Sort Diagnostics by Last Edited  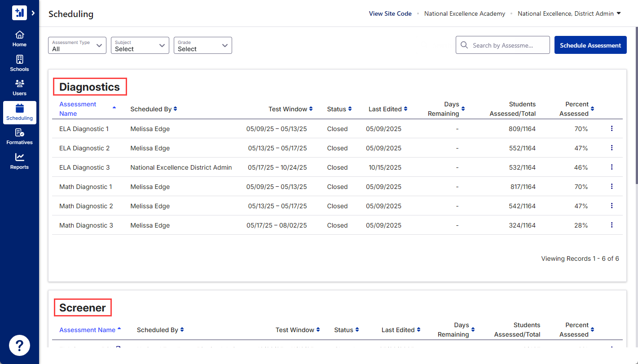pyautogui.click(x=388, y=109)
